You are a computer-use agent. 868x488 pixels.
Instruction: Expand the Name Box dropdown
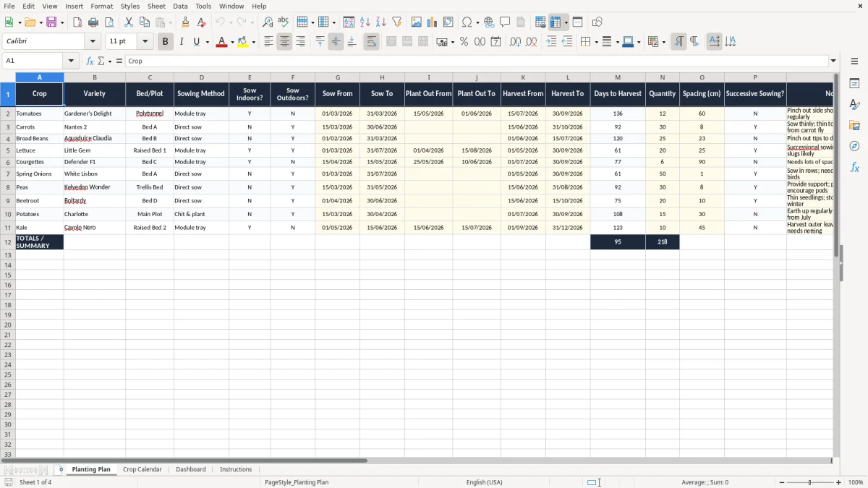coord(71,61)
